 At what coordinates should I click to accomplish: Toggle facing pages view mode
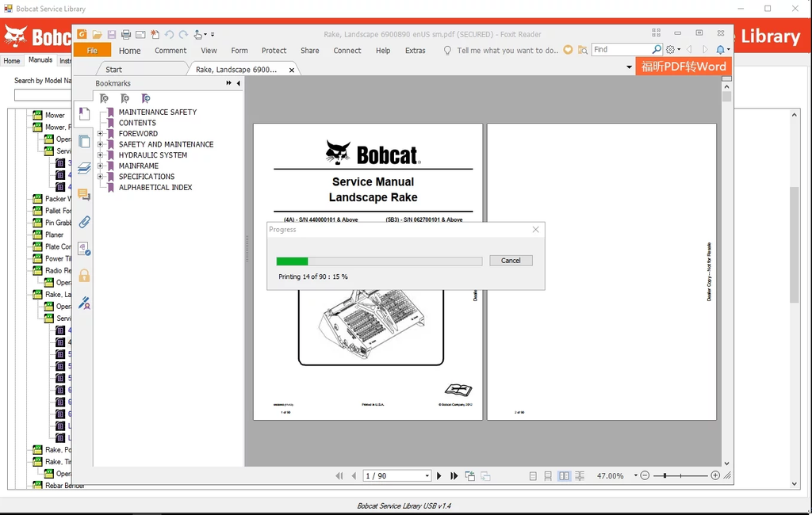(x=564, y=476)
